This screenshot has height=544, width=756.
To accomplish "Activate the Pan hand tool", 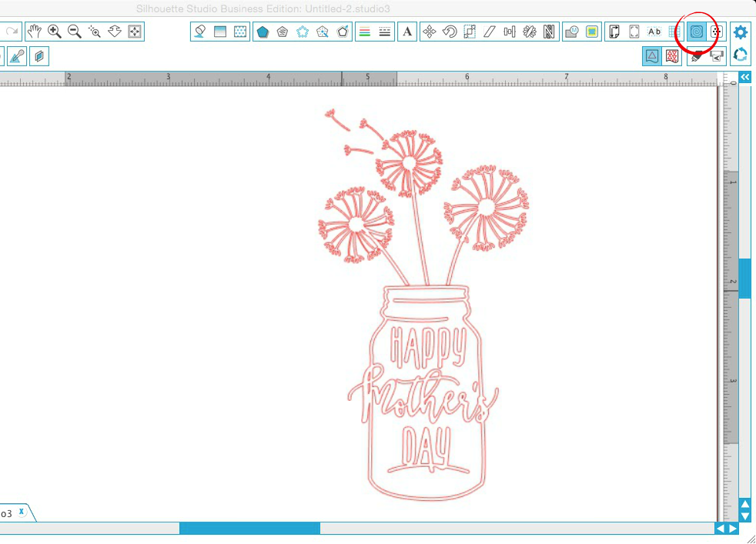I will click(35, 32).
